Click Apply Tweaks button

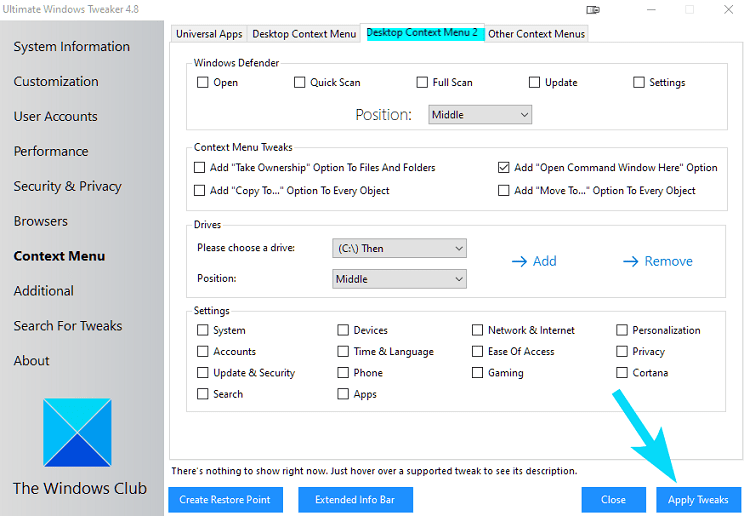(698, 500)
